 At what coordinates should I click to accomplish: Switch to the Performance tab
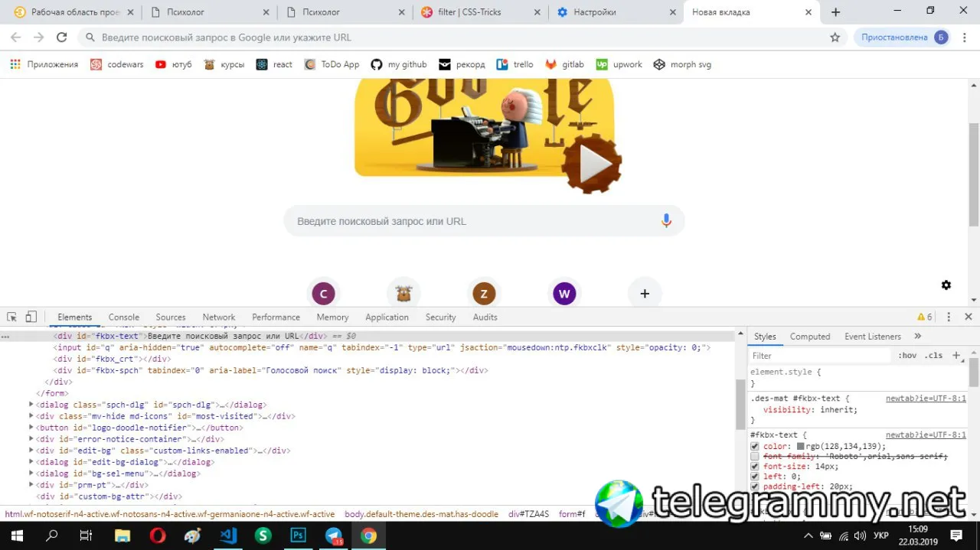(276, 317)
